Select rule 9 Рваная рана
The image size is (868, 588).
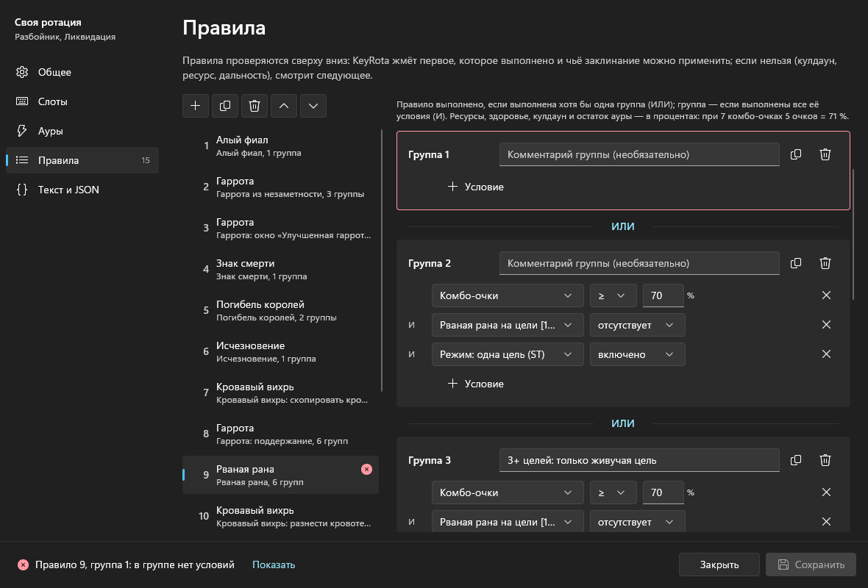click(281, 475)
